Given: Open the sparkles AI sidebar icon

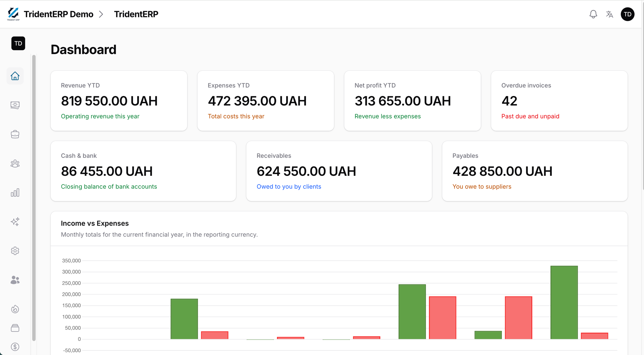Looking at the screenshot, I should click(x=15, y=222).
